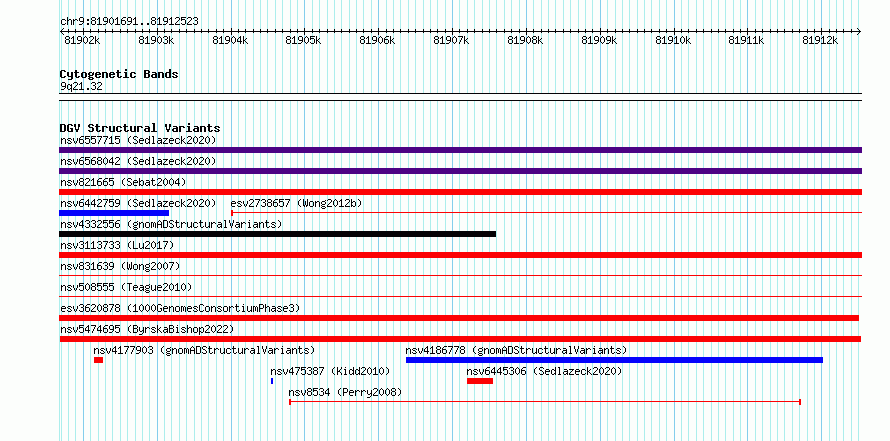Click the 9q21.32 band label
890x441 pixels.
point(81,87)
